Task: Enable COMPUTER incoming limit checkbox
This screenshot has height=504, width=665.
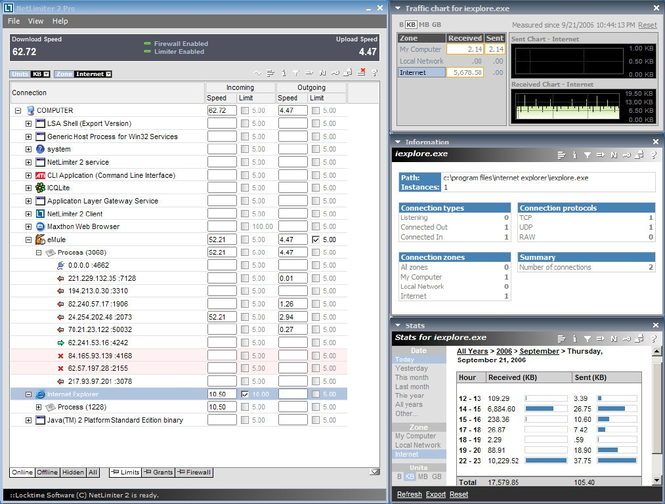Action: tap(246, 110)
